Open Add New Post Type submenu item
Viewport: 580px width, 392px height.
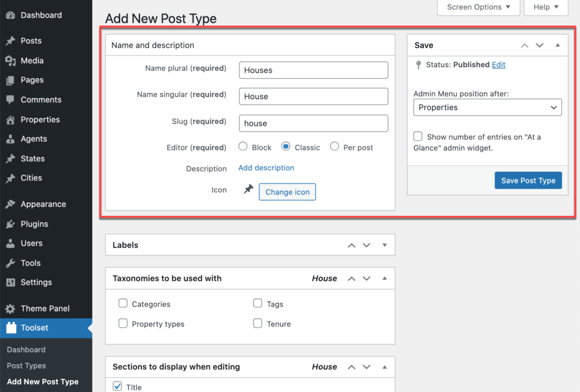click(x=42, y=382)
